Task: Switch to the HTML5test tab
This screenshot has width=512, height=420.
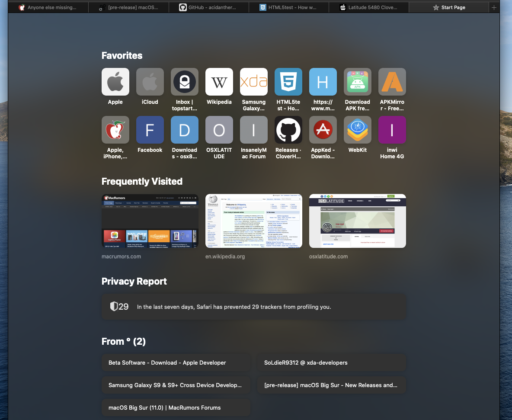Action: click(289, 7)
